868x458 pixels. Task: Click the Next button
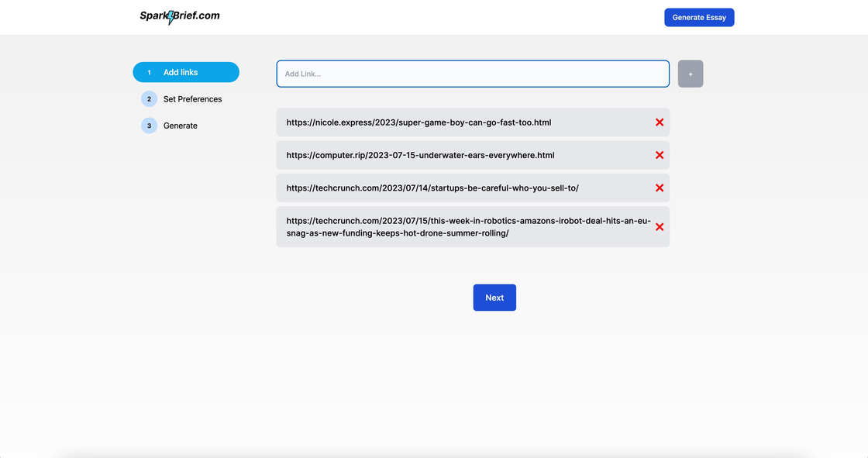point(494,298)
